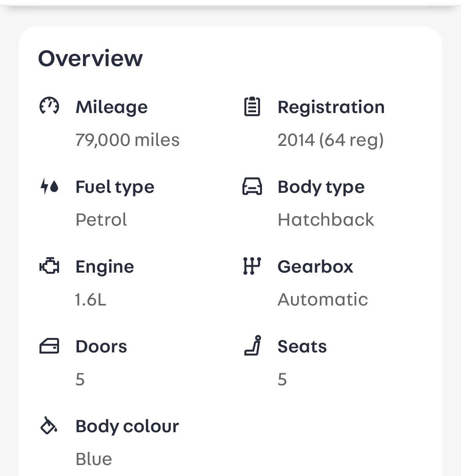This screenshot has height=476, width=461.
Task: Click the Gearbox label
Action: [x=315, y=267]
